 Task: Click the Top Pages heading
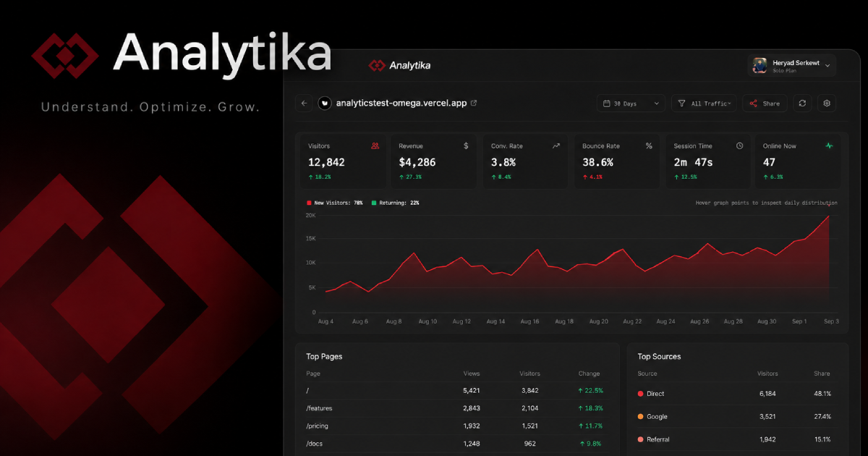(x=324, y=356)
